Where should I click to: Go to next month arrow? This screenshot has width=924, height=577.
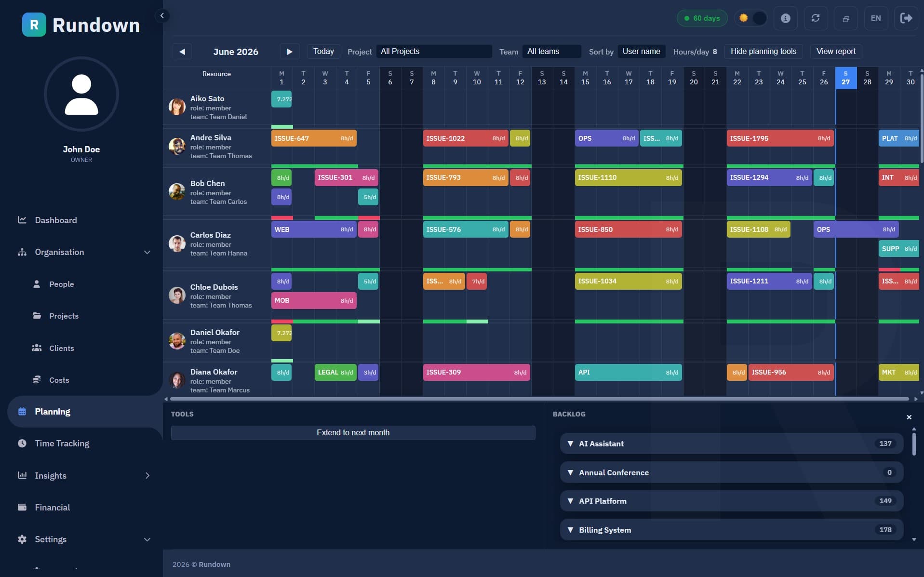coord(289,52)
